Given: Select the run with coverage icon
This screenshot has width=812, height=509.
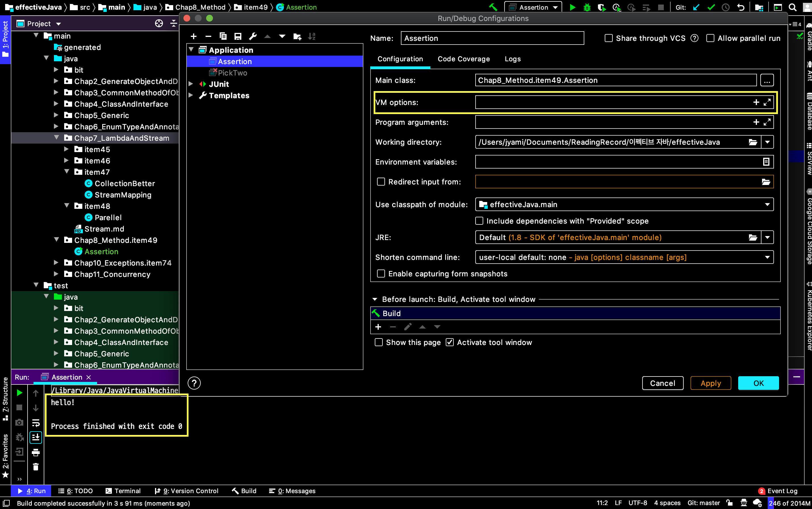Looking at the screenshot, I should pos(602,7).
